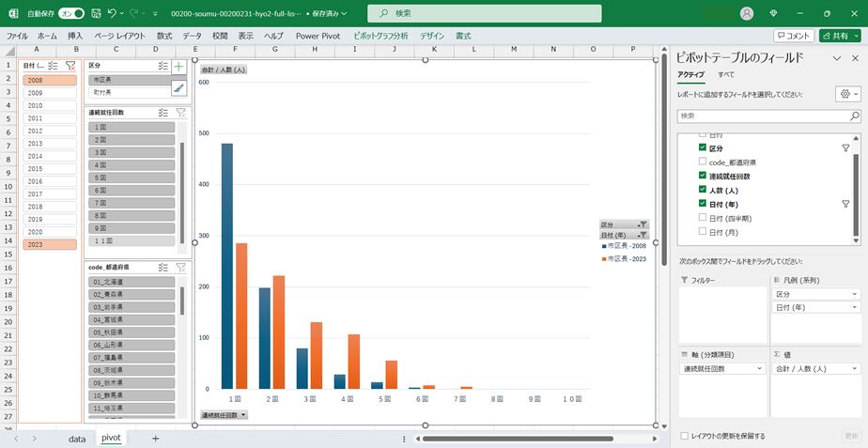Click the コメント button
Image resolution: width=868 pixels, height=448 pixels.
794,36
